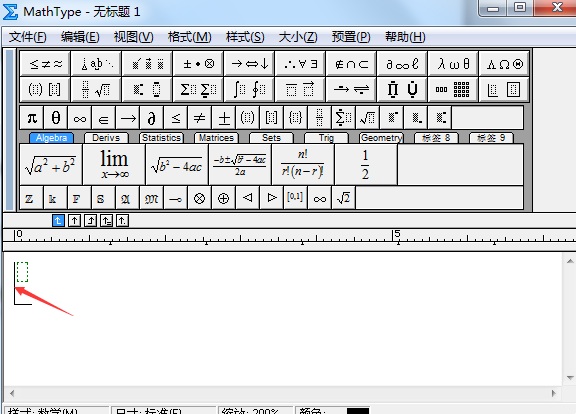Open the 格式(M) menu

coord(190,37)
